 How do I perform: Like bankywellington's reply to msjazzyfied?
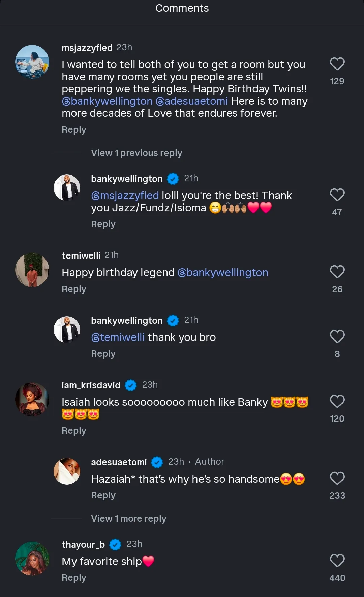click(337, 195)
